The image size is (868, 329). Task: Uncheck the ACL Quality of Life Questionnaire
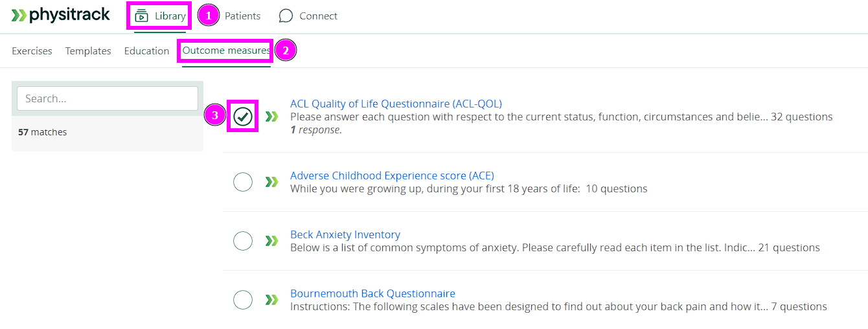(x=243, y=117)
